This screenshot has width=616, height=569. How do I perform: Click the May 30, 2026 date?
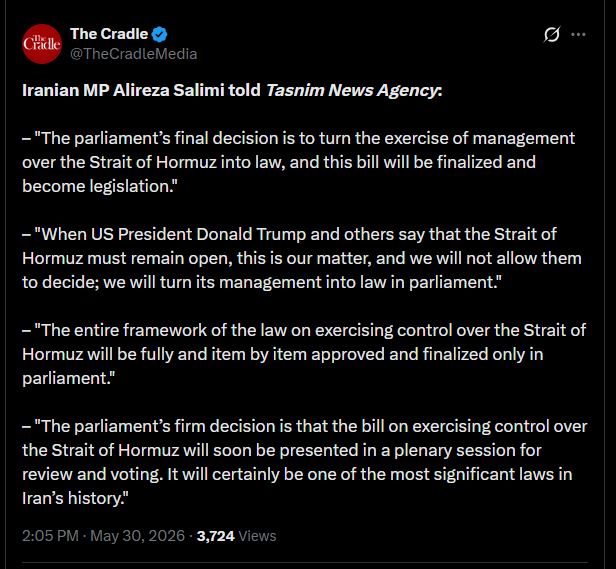pos(138,536)
